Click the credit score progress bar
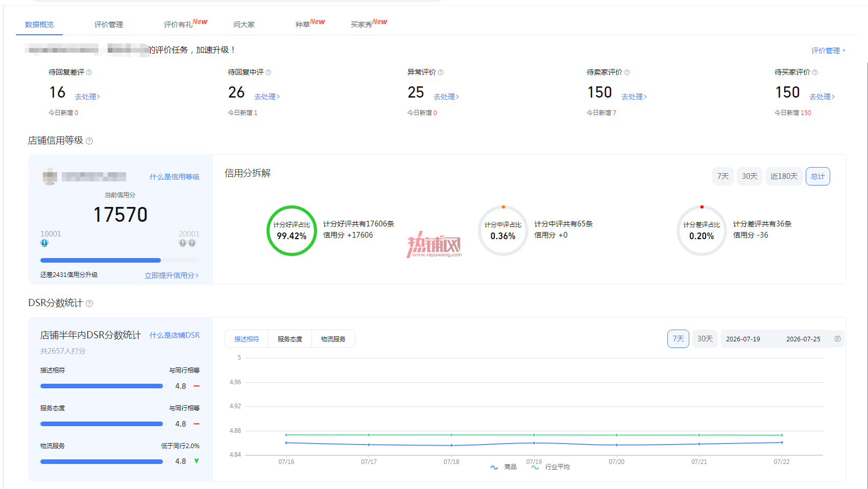This screenshot has height=489, width=868. point(119,261)
